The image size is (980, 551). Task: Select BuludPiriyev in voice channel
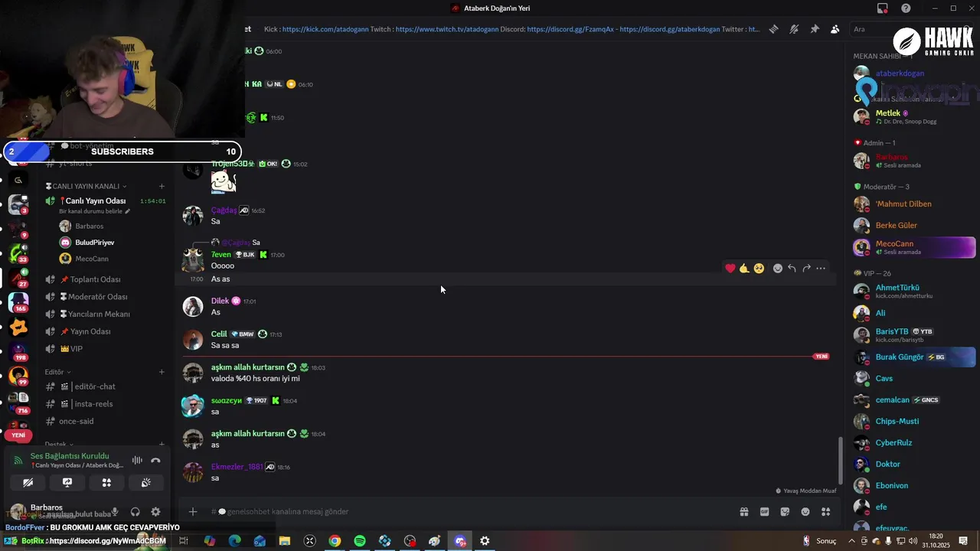click(94, 243)
